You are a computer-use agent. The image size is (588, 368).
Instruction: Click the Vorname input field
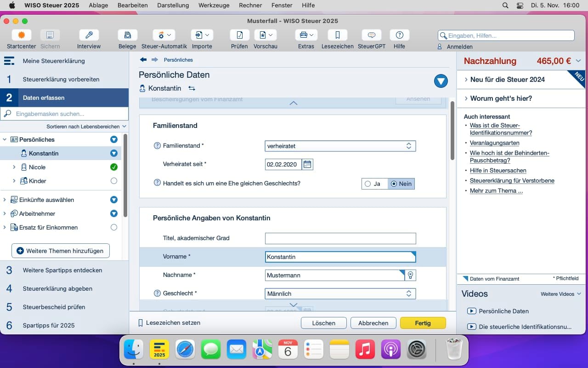click(x=340, y=257)
